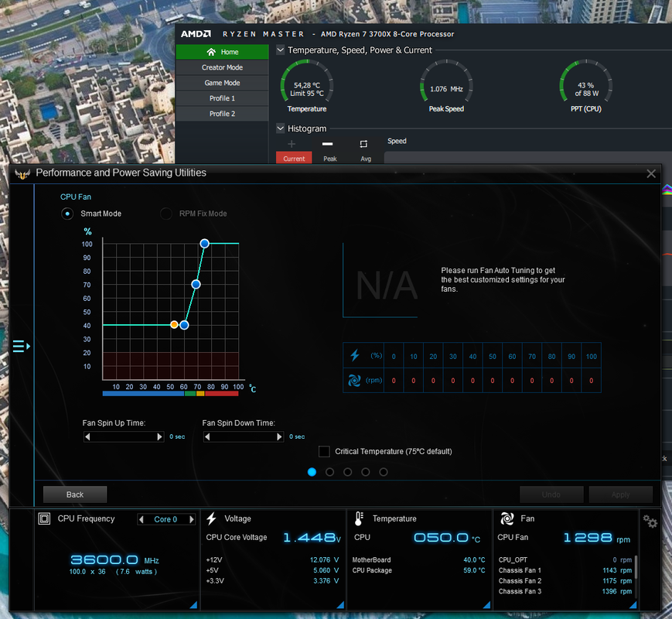
Task: Click the CPU Core Voltage 1.448 value
Action: 312,538
